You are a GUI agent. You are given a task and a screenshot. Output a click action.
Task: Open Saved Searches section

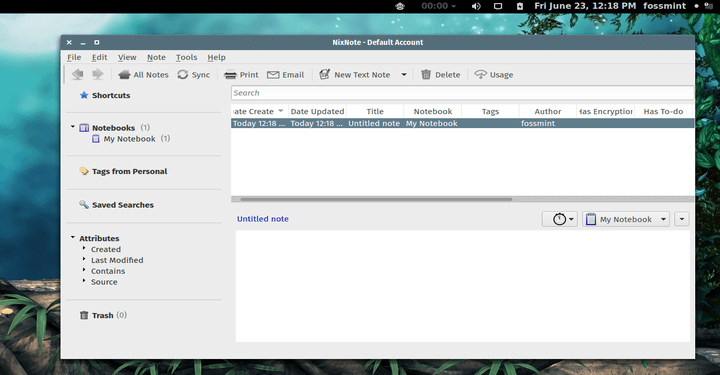click(123, 205)
